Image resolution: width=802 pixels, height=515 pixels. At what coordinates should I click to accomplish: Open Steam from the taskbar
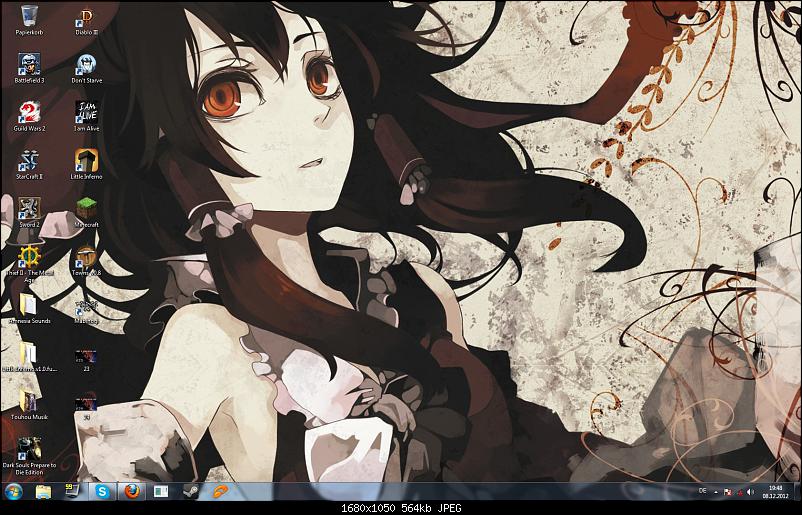pyautogui.click(x=190, y=492)
